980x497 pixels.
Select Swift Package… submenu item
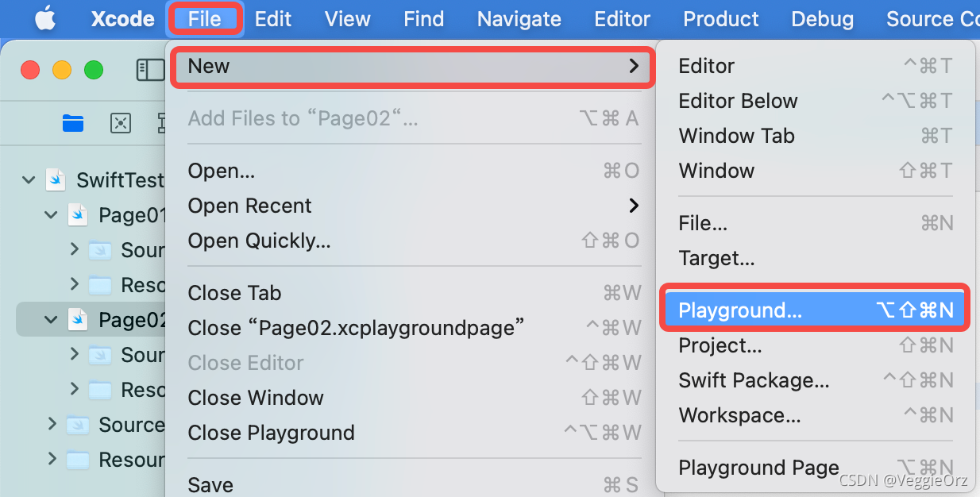(x=816, y=380)
